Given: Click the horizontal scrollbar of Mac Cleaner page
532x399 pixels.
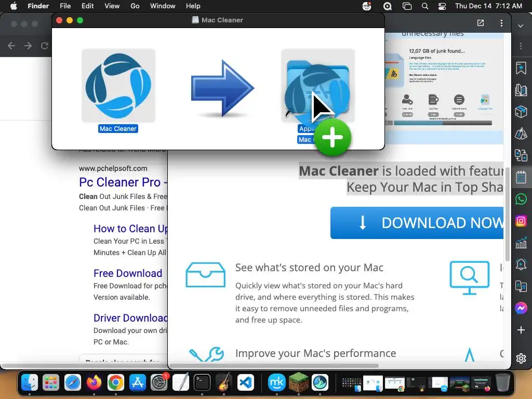Looking at the screenshot, I should coord(274,365).
